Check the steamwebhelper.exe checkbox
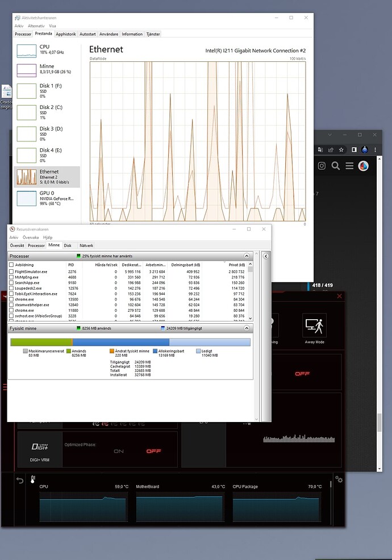 (x=11, y=305)
